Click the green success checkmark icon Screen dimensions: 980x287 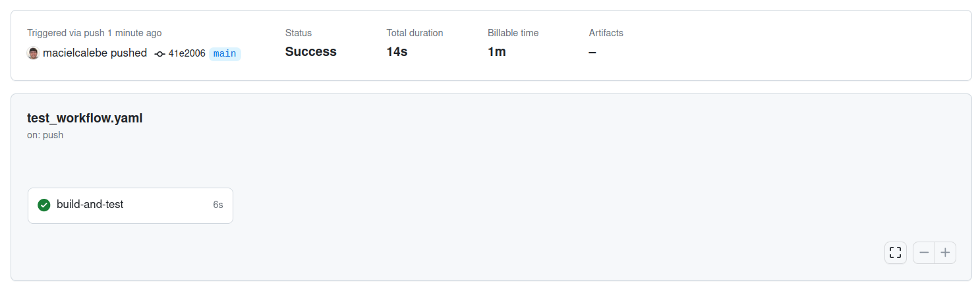[x=44, y=205]
